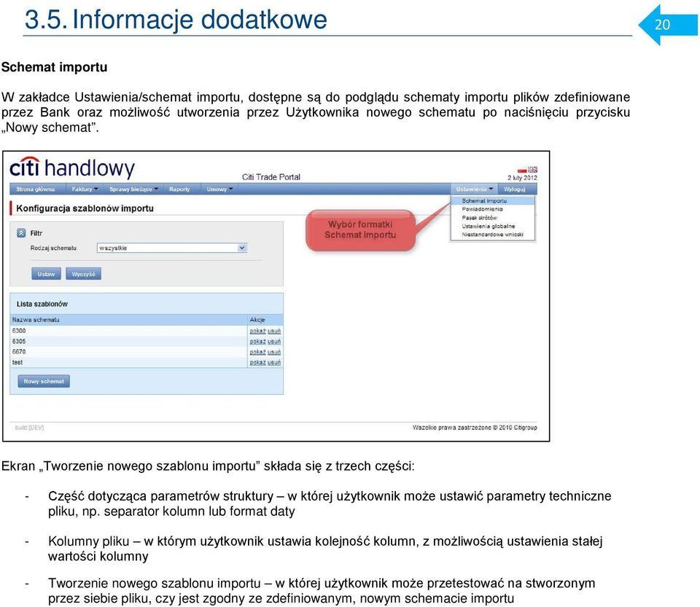Select the 6670 schema row name
This screenshot has width=700, height=607.
19,352
